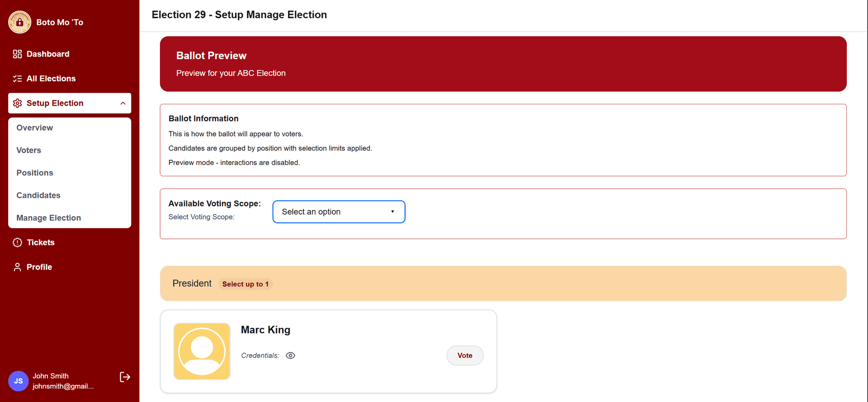
Task: Click the logout icon beside John Smith
Action: (125, 377)
